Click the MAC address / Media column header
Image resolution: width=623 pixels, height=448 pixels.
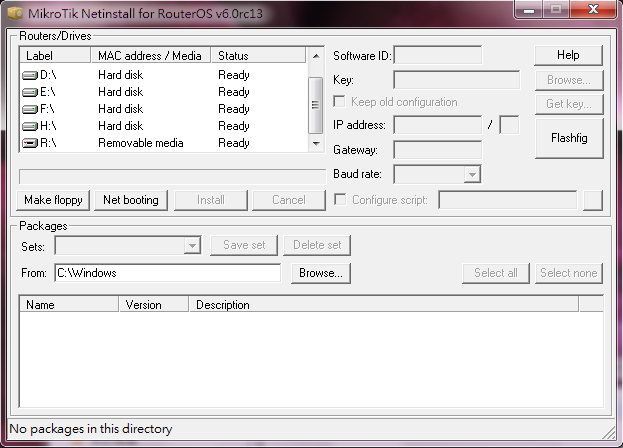(x=151, y=56)
